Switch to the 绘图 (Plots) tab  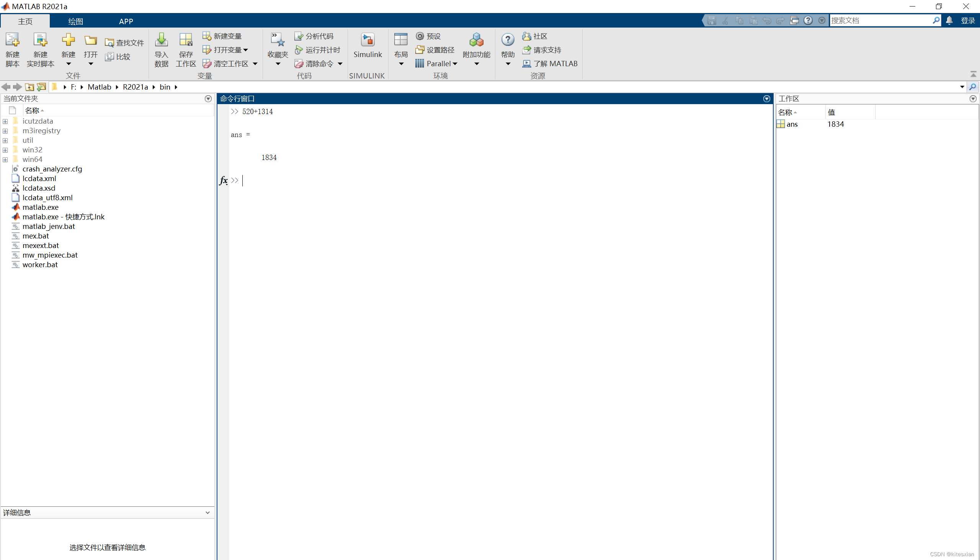(75, 21)
